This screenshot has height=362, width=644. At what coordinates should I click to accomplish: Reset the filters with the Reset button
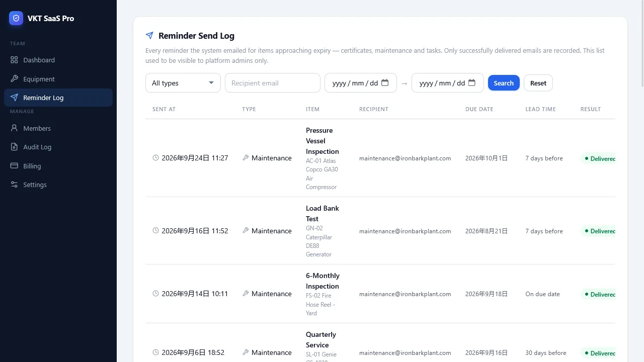[x=538, y=83]
